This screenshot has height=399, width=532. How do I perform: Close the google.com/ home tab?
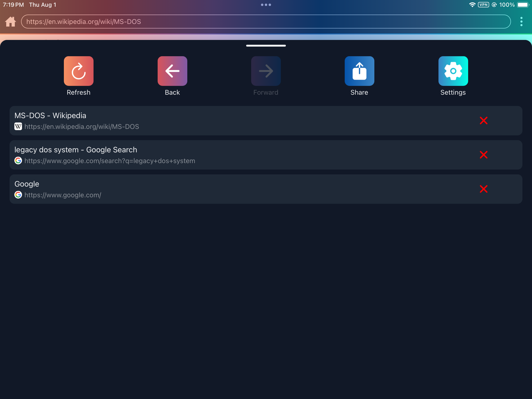(x=483, y=189)
